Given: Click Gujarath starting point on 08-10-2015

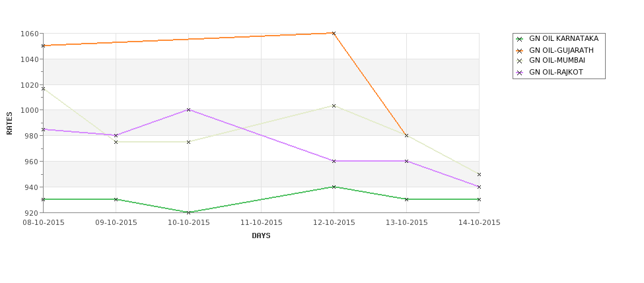Looking at the screenshot, I should [44, 46].
